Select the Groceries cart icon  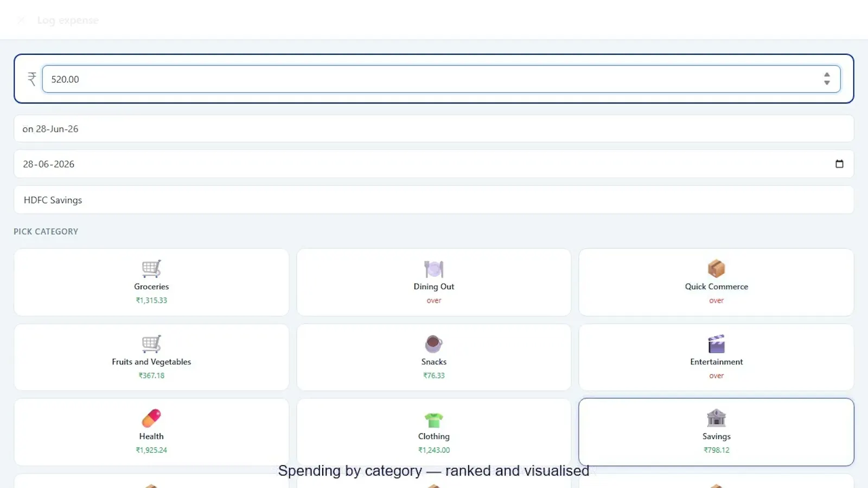click(x=151, y=268)
